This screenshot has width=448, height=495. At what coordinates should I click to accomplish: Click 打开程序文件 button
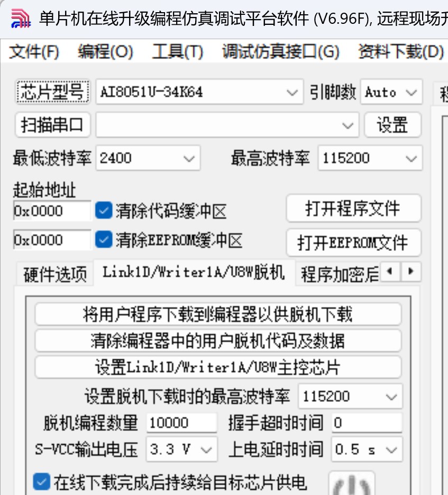click(x=353, y=209)
